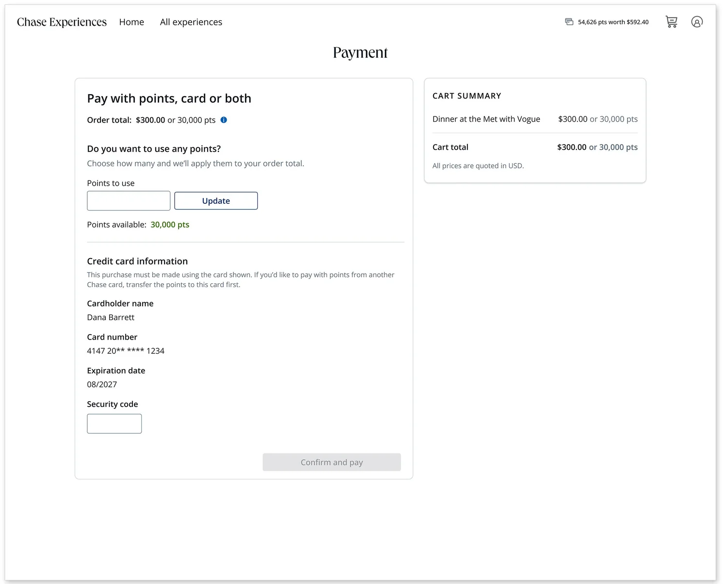Screen dimensions: 728x584
Task: Click the Payment page heading
Action: pyautogui.click(x=360, y=53)
